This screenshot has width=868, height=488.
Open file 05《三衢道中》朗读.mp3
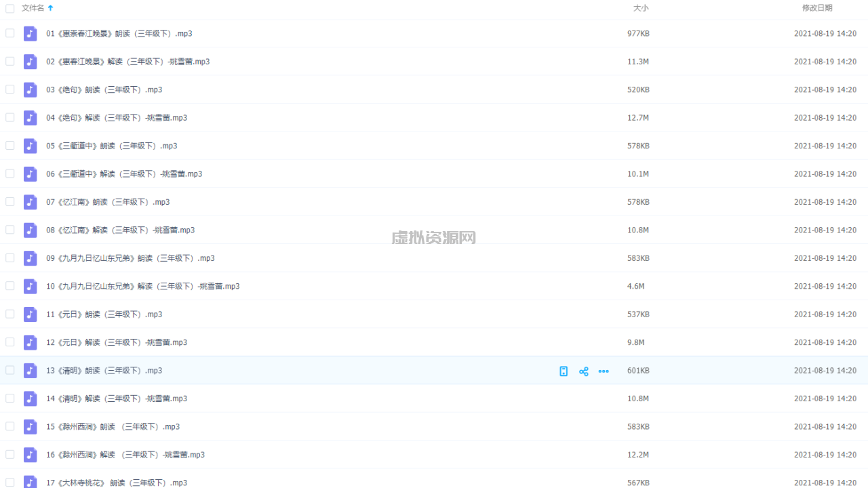(x=112, y=146)
